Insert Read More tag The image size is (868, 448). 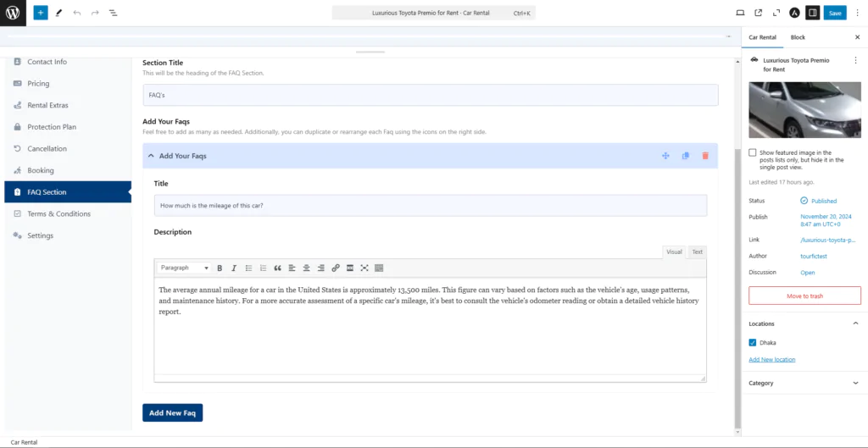click(350, 268)
